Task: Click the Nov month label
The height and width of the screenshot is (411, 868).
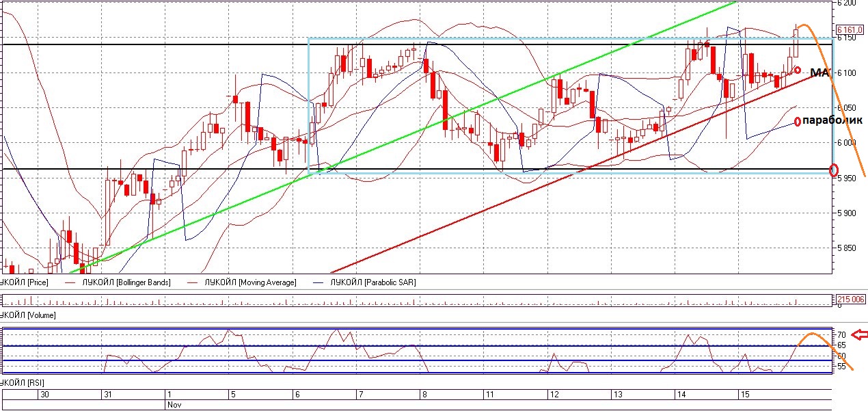Action: click(x=174, y=405)
